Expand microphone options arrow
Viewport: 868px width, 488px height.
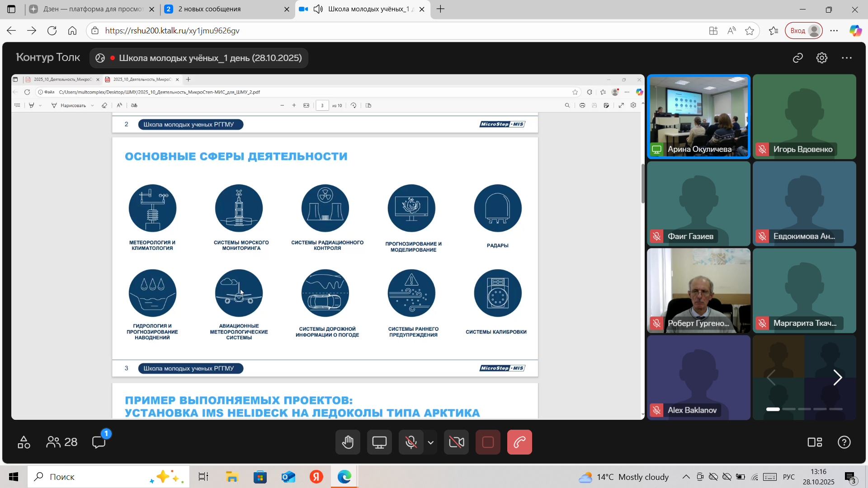tap(431, 442)
